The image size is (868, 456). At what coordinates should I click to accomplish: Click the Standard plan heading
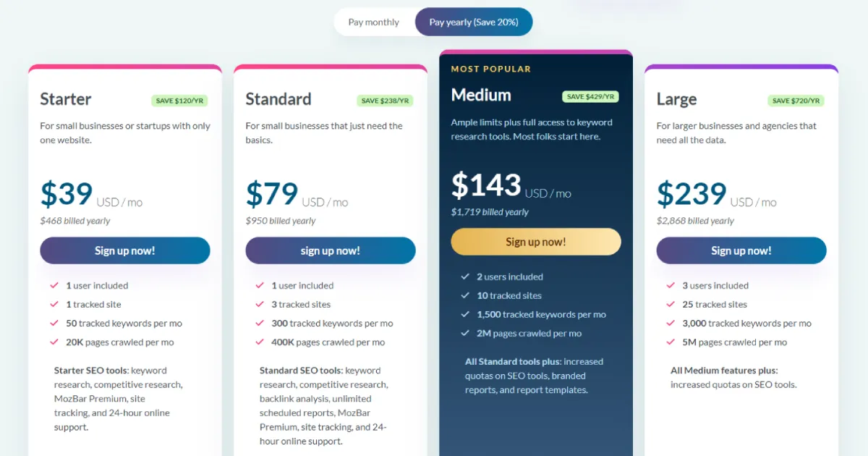click(x=278, y=98)
